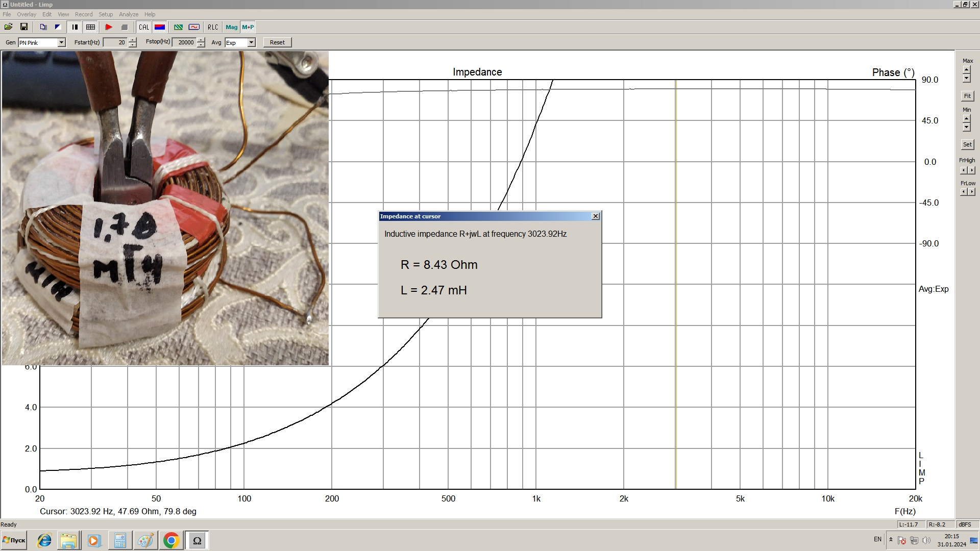
Task: Toggle the Mag only view
Action: click(x=231, y=27)
